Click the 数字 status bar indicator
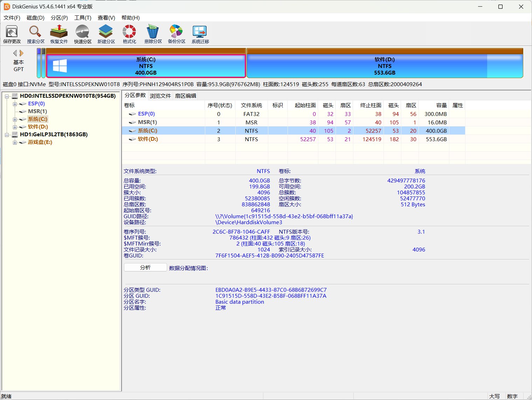The height and width of the screenshot is (400, 532). [x=512, y=396]
